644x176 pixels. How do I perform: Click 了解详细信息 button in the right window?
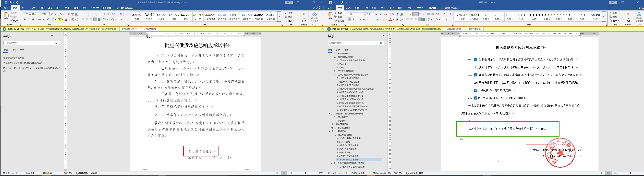[x=475, y=29]
